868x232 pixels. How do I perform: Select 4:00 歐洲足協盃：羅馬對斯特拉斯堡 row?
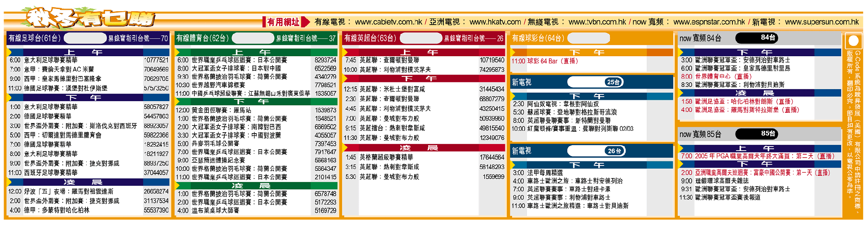tap(760, 110)
